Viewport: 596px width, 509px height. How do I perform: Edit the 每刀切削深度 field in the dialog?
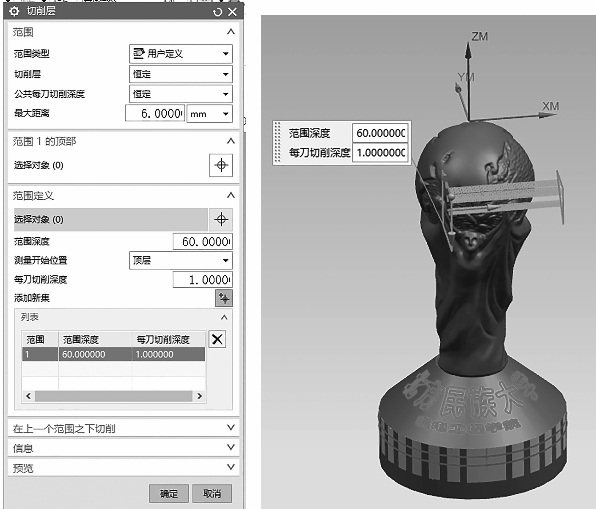203,280
